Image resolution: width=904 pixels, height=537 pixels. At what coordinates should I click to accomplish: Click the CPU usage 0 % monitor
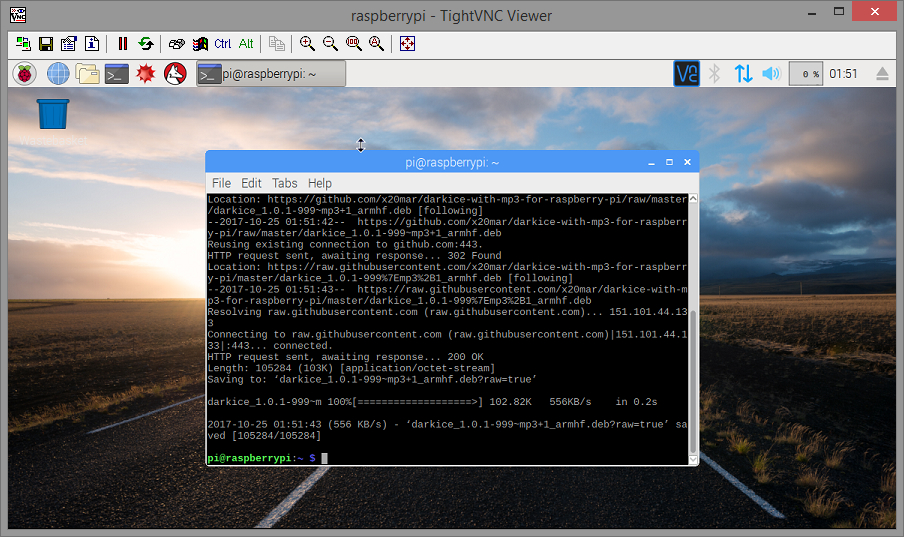[x=805, y=74]
